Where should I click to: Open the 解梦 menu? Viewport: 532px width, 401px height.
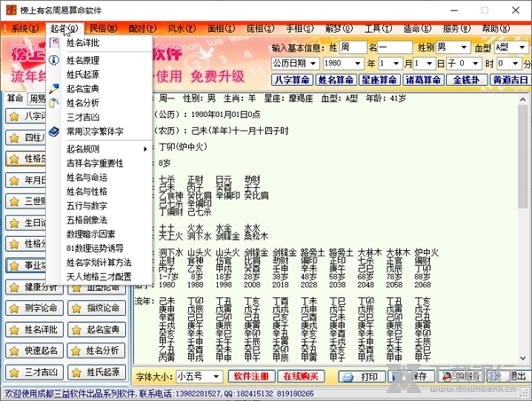(x=339, y=28)
